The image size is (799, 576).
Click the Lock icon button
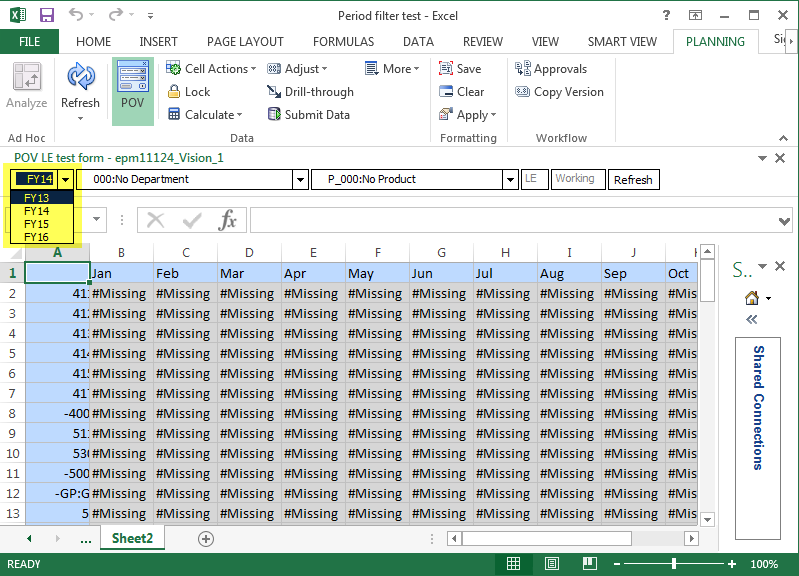tap(189, 92)
